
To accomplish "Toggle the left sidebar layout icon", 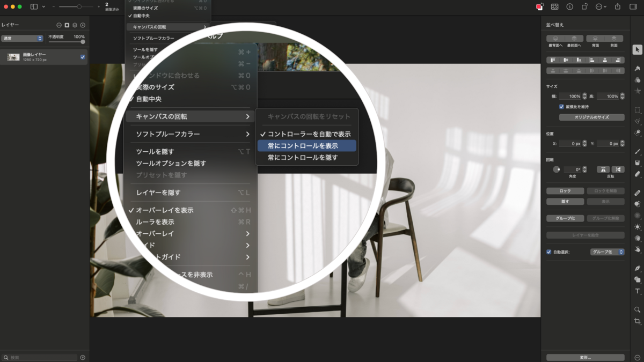I will tap(34, 6).
